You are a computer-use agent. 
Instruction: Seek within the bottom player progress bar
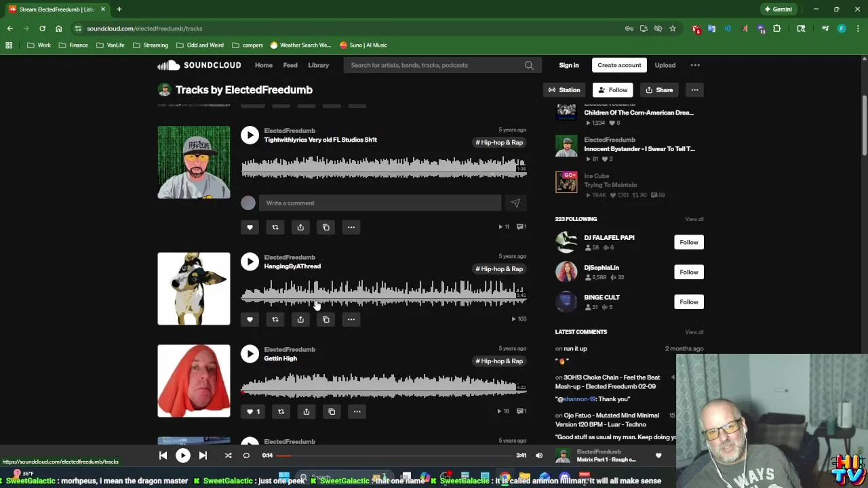coord(395,455)
